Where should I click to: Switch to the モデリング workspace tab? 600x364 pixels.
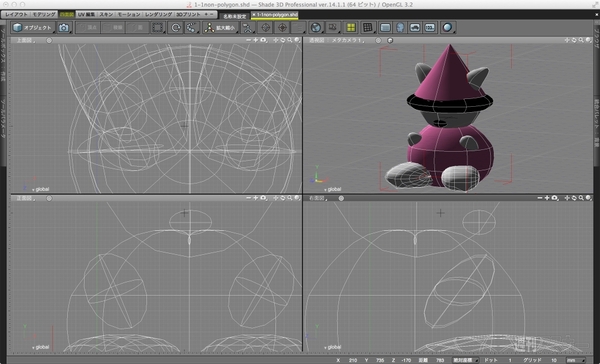click(x=44, y=15)
